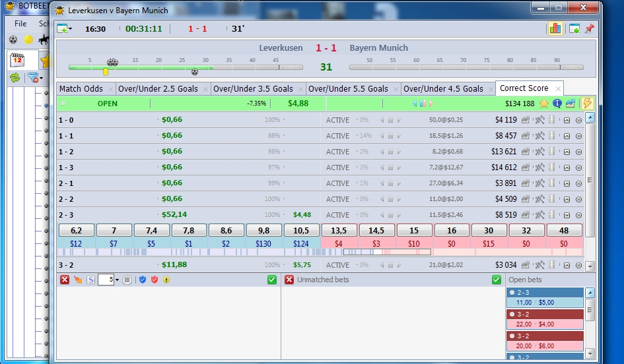The height and width of the screenshot is (364, 624).
Task: Open the market overview price chart icon
Action: [x=571, y=104]
